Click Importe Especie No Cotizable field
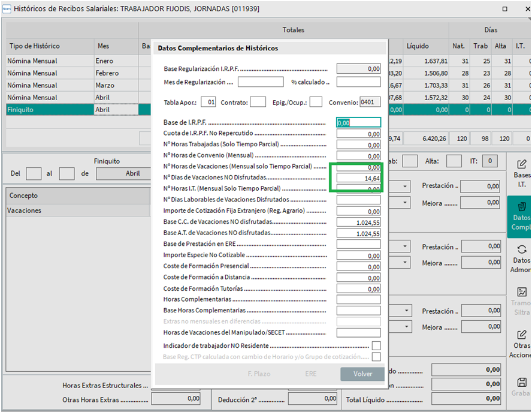This screenshot has width=532, height=415. pyautogui.click(x=359, y=255)
